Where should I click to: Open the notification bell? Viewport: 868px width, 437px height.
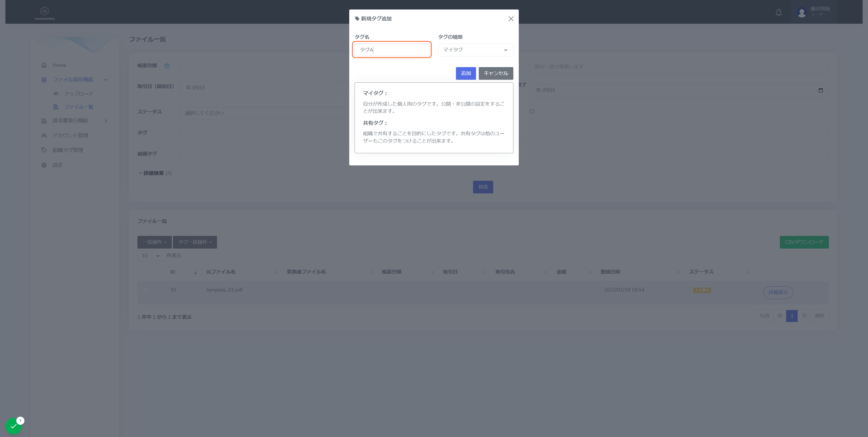point(779,12)
